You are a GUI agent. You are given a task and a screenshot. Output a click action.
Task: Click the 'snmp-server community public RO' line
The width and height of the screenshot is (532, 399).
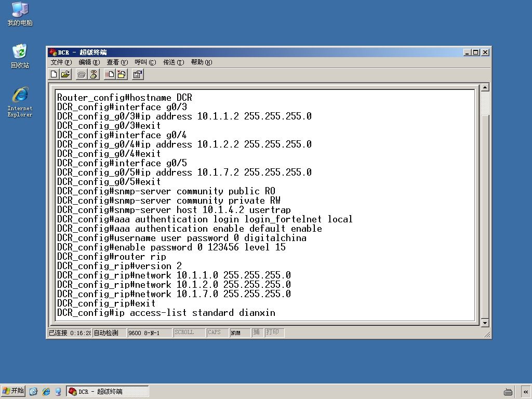[166, 191]
